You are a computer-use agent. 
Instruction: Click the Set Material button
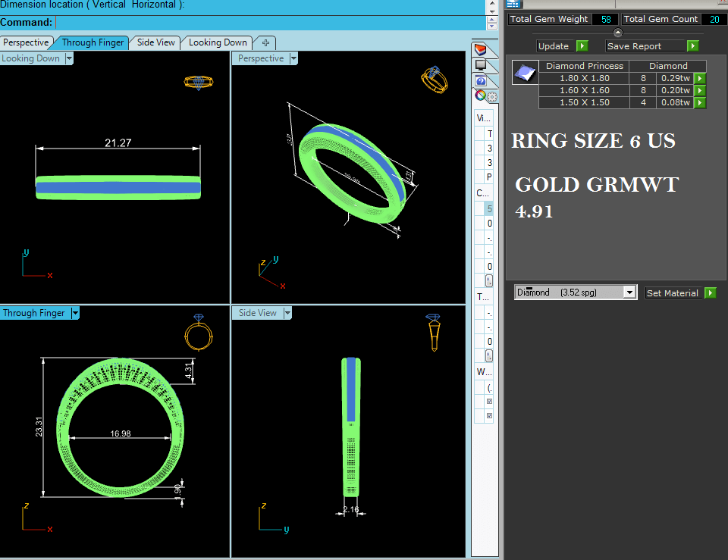coord(672,293)
